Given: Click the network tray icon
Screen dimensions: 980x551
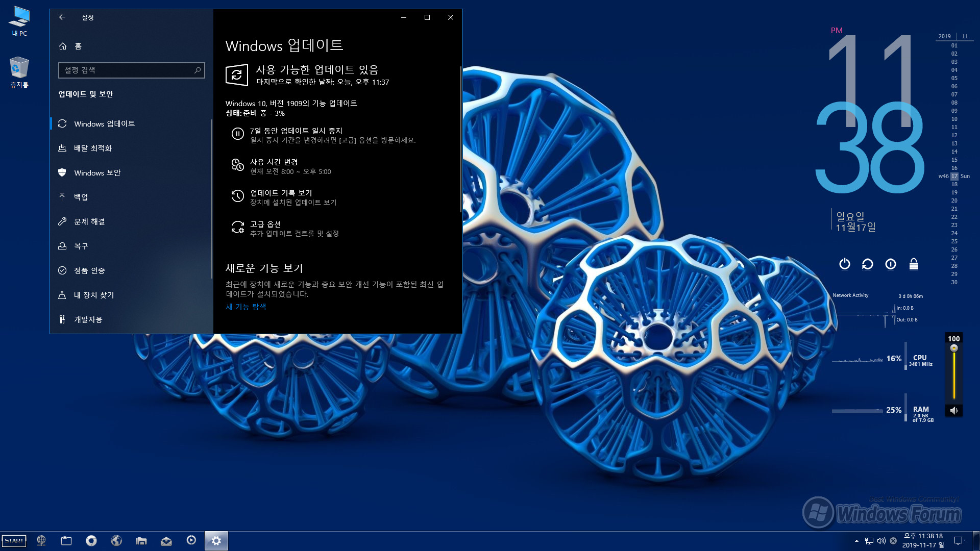Looking at the screenshot, I should pos(869,541).
